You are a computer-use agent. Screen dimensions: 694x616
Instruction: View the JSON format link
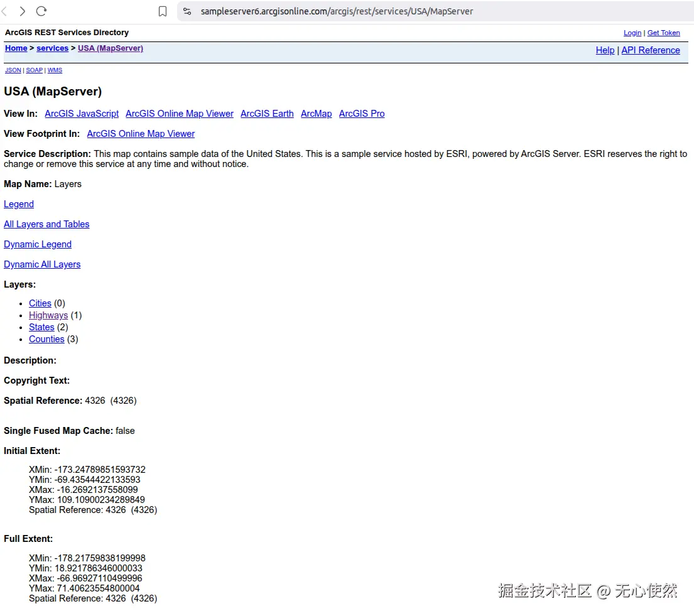coord(13,70)
